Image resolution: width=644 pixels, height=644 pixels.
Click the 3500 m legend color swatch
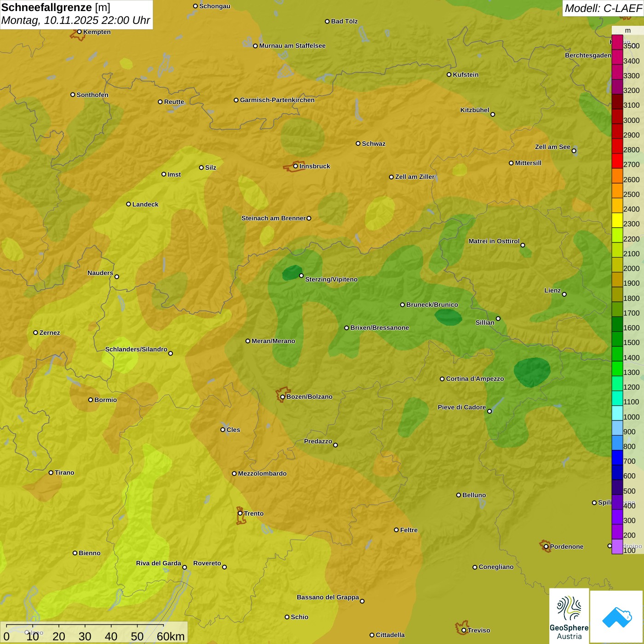click(617, 42)
